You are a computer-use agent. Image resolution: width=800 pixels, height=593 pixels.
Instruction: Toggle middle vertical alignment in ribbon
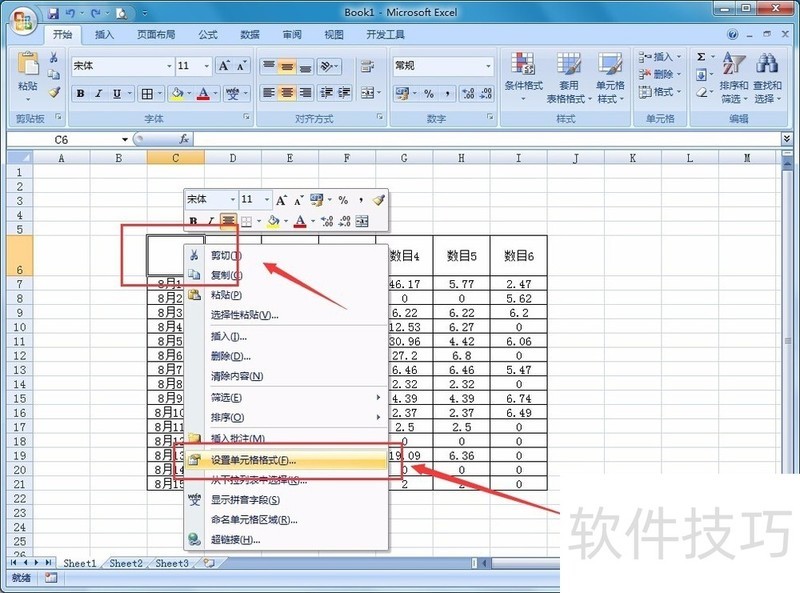287,66
